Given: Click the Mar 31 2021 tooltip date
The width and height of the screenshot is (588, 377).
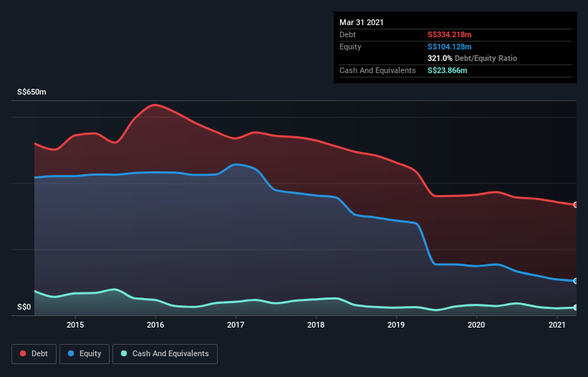Looking at the screenshot, I should (362, 22).
